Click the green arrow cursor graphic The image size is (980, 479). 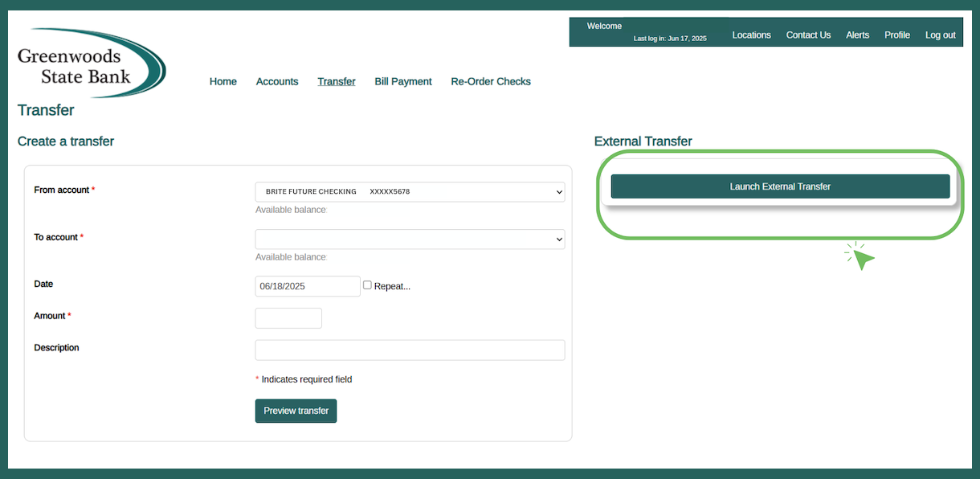(861, 257)
